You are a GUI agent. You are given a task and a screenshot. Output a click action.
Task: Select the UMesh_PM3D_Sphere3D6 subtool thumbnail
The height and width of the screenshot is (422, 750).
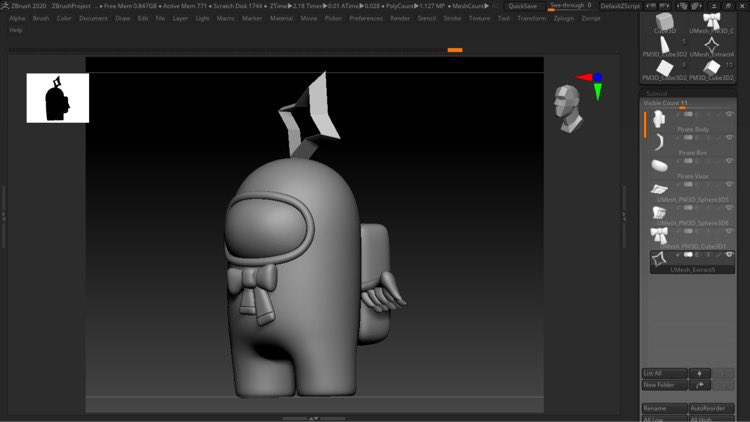(x=659, y=212)
